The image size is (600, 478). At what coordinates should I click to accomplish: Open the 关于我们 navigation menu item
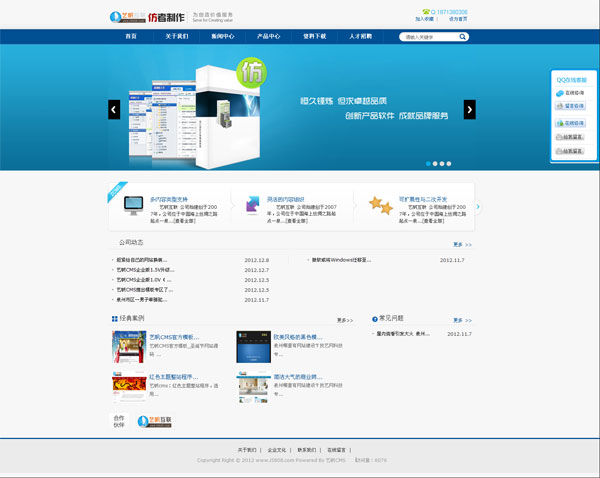click(x=175, y=36)
